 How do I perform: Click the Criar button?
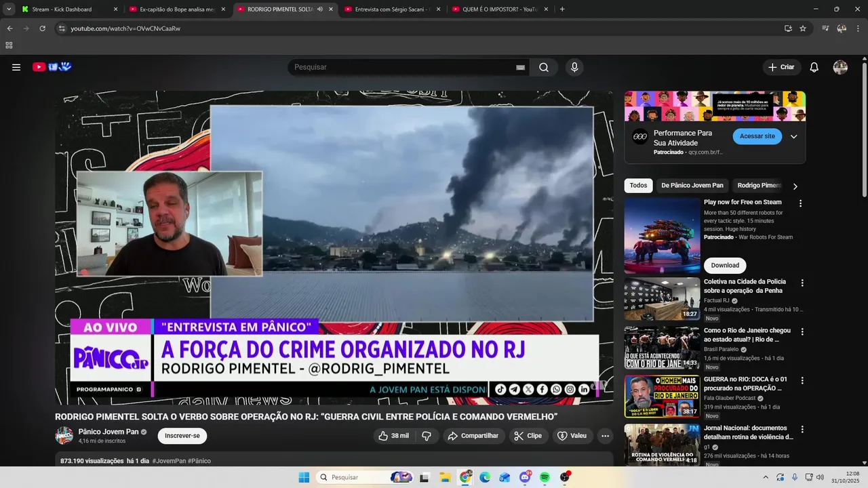(x=781, y=67)
